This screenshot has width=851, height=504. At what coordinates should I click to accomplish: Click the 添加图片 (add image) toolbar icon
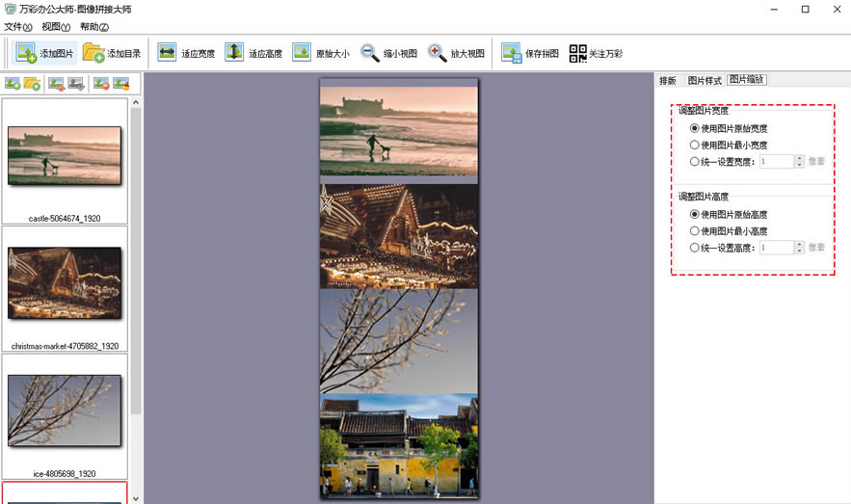[x=27, y=53]
